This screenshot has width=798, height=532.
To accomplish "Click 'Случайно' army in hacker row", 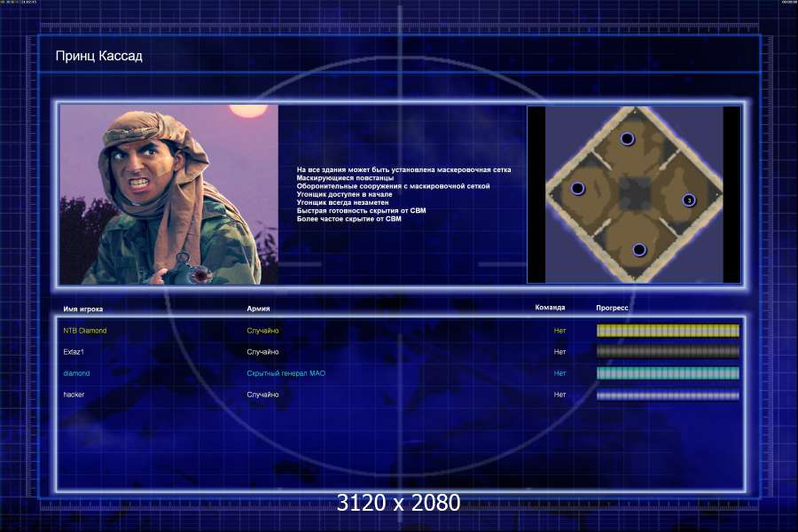I will [x=262, y=395].
